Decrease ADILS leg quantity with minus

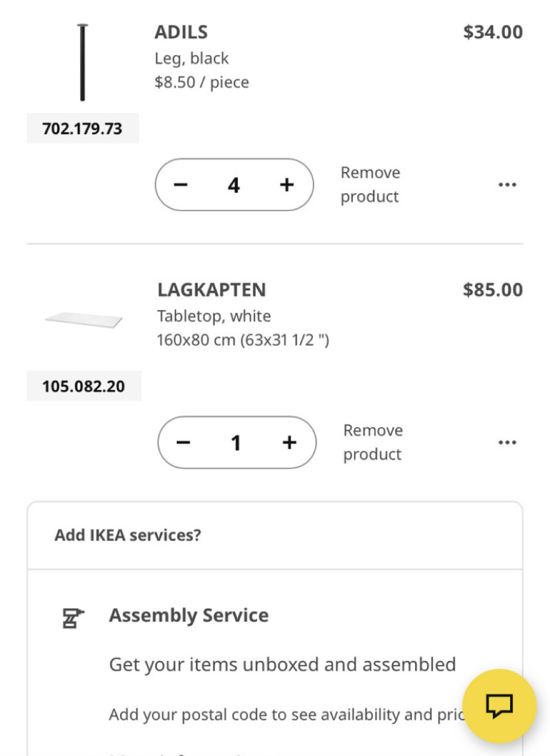[181, 185]
